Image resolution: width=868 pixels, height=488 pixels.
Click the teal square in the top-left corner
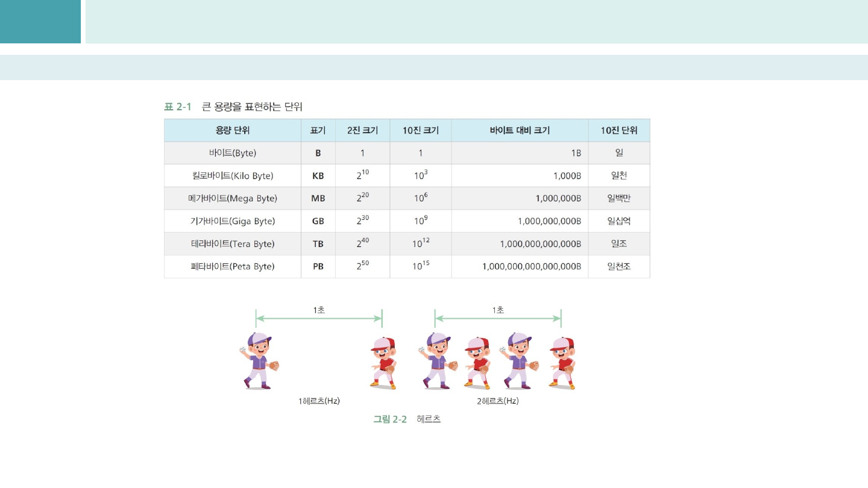[x=40, y=22]
